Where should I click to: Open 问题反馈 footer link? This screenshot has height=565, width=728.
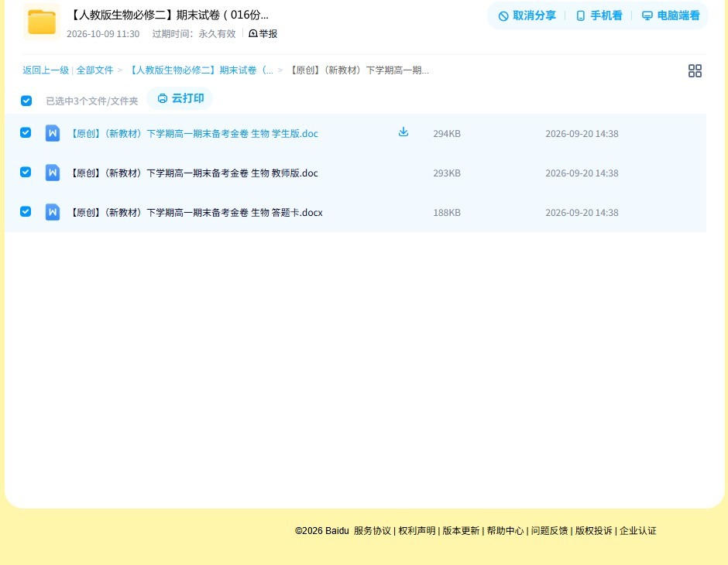coord(549,531)
